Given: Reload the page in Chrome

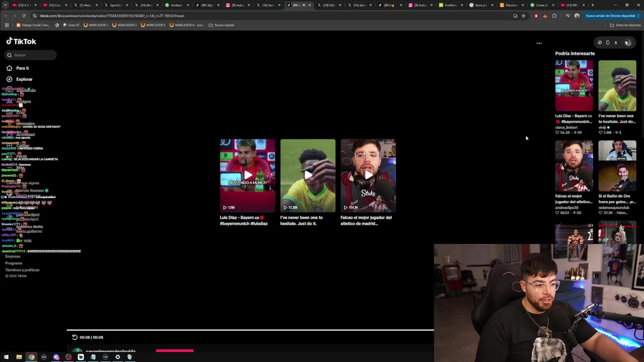Looking at the screenshot, I should pos(24,16).
